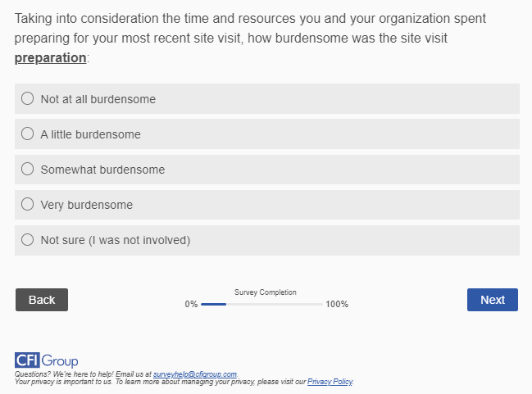This screenshot has height=394, width=532.
Task: Click the 0% progress label
Action: tap(191, 304)
